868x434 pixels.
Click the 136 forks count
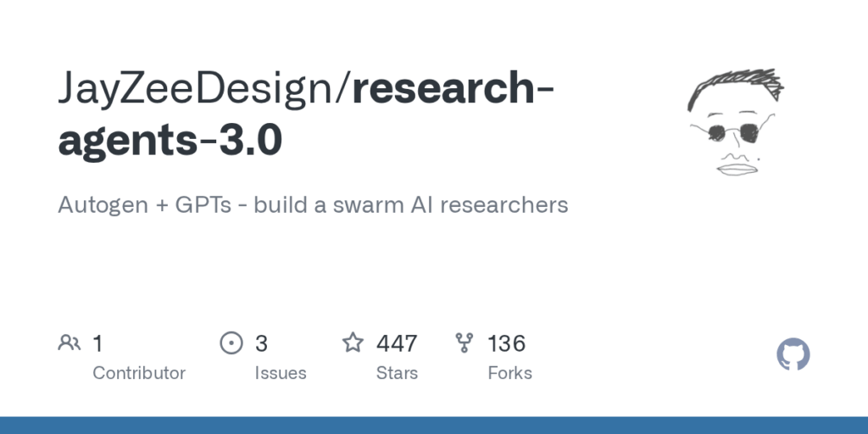click(506, 344)
